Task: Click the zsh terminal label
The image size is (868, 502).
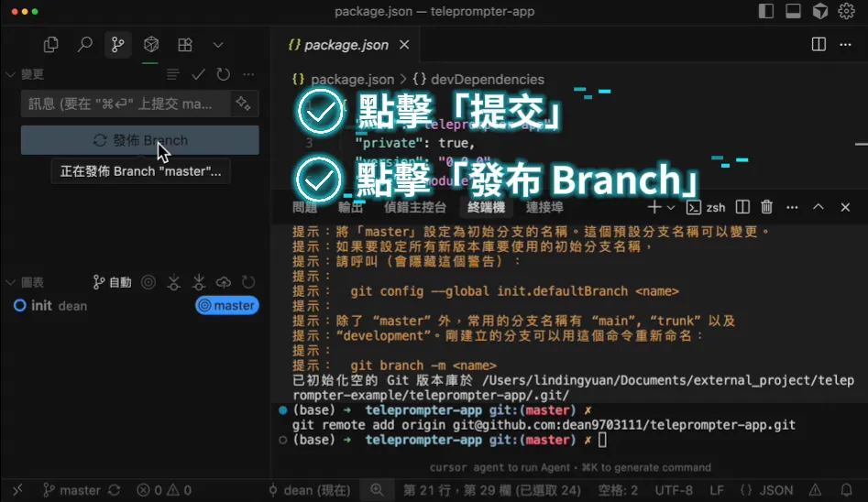Action: click(x=706, y=207)
